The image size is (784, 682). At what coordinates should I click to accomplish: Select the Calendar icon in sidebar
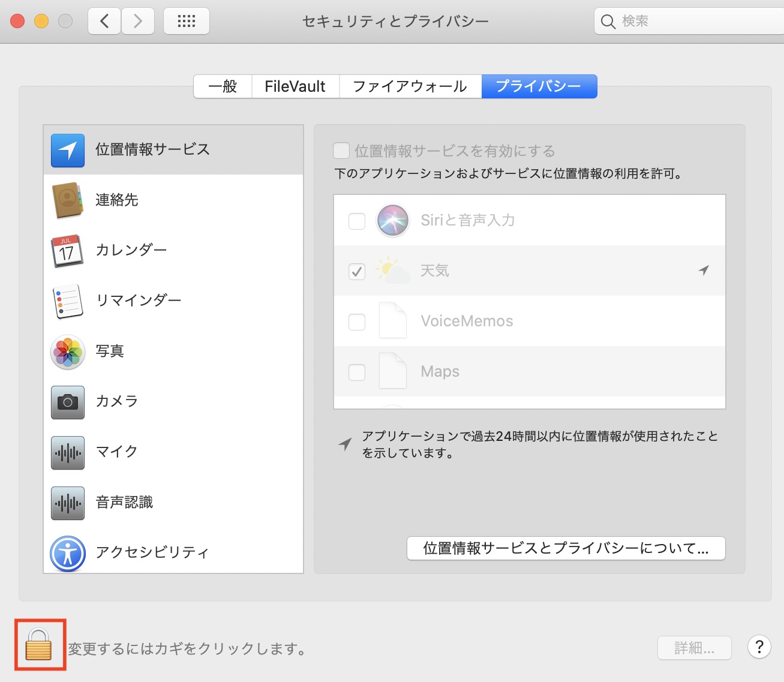tap(68, 251)
